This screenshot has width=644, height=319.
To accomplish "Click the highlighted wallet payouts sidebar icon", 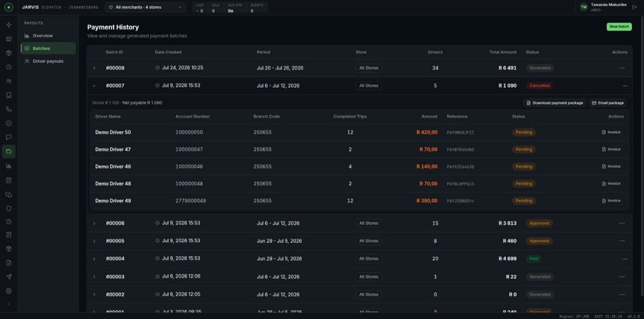I will (9, 152).
